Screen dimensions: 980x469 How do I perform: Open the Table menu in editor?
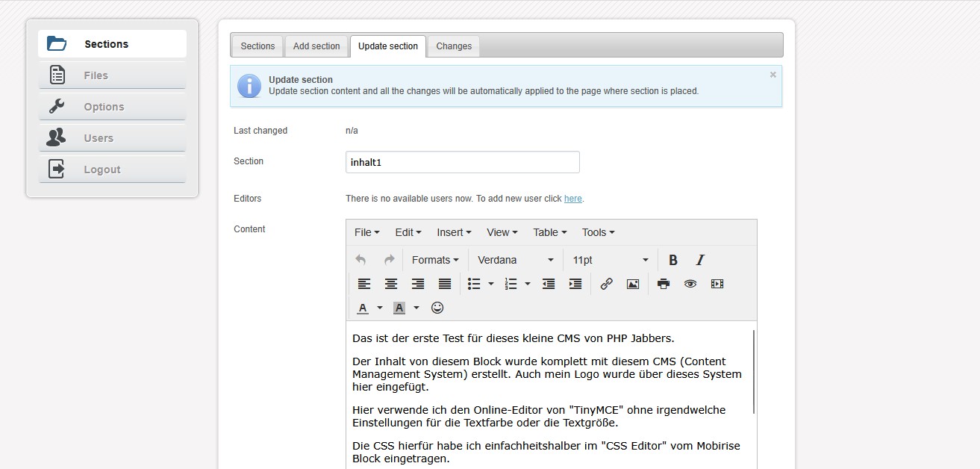(549, 232)
